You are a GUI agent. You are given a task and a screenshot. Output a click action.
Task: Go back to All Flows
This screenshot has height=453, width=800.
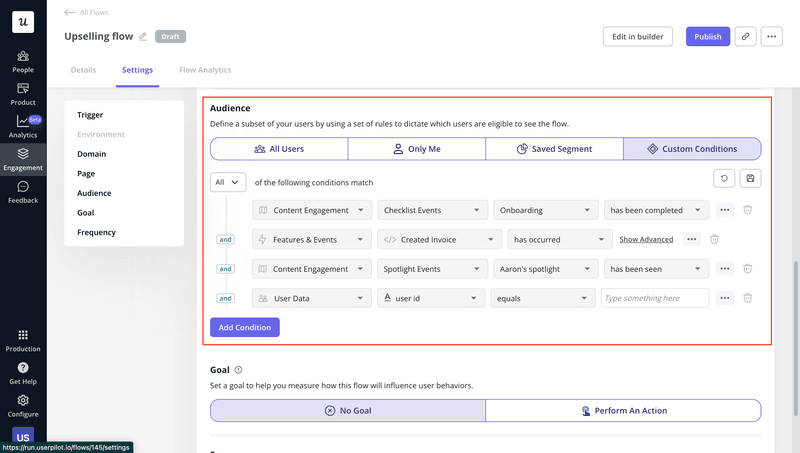click(x=86, y=12)
